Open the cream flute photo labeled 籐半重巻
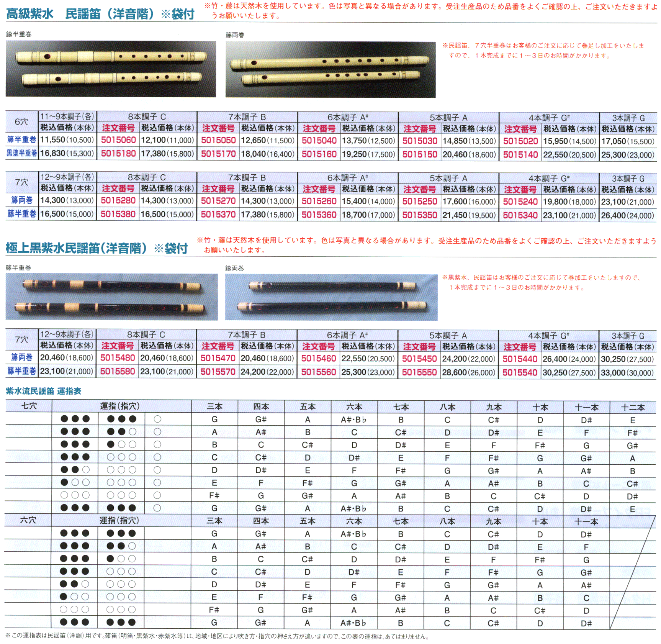This screenshot has height=644, width=661. click(x=111, y=69)
